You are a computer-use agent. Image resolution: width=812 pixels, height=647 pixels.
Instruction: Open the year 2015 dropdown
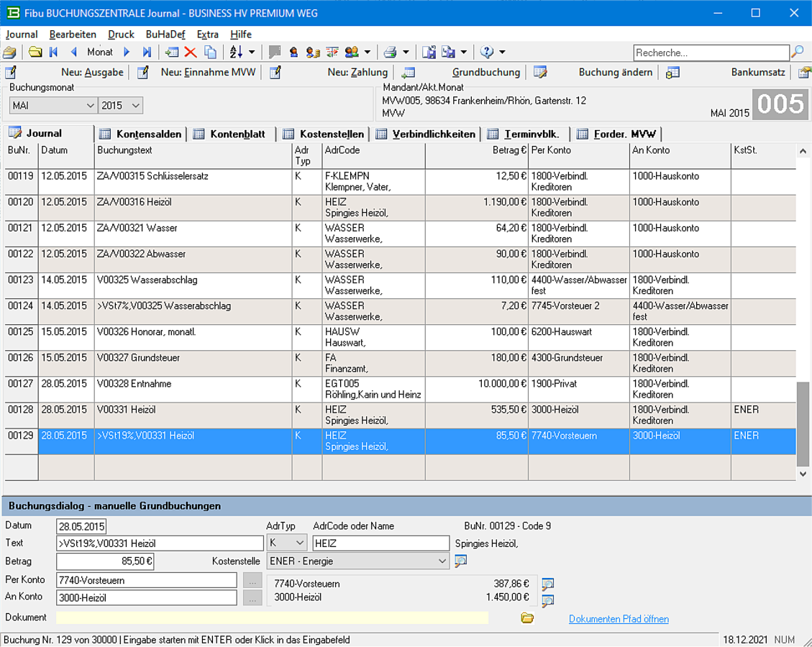point(136,106)
